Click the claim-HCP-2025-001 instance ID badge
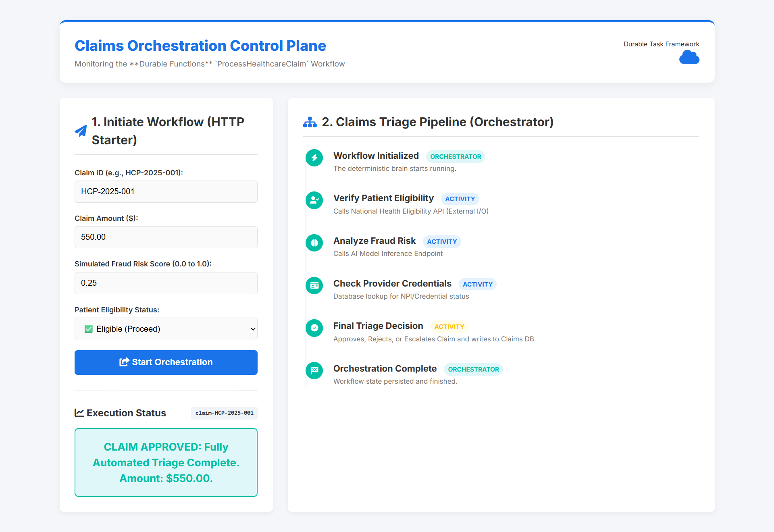The image size is (774, 532). tap(224, 413)
